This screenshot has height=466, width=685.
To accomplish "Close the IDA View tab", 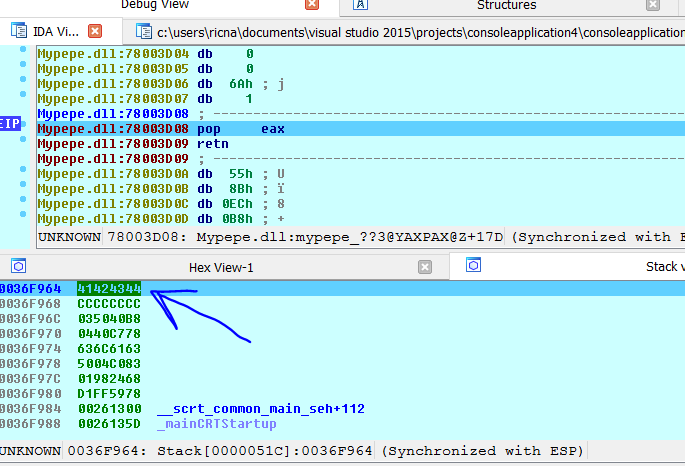I will 94,32.
